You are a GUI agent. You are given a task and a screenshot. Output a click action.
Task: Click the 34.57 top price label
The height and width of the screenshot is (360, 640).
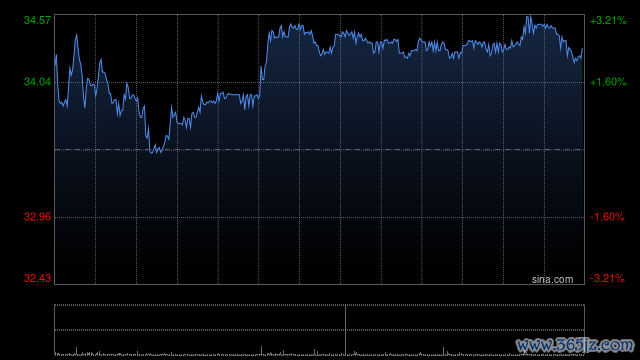(x=38, y=20)
